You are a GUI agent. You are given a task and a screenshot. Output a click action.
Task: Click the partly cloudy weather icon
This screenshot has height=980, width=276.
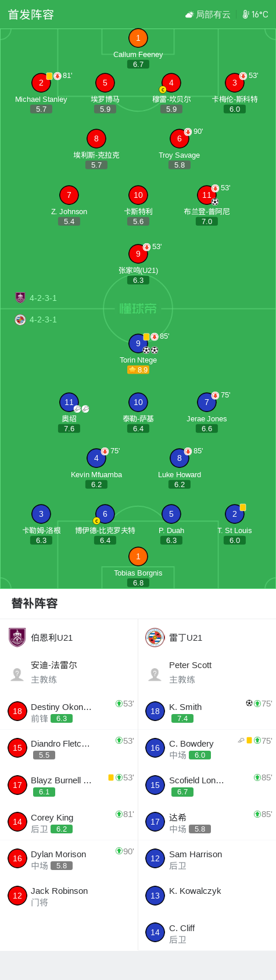coord(189,15)
